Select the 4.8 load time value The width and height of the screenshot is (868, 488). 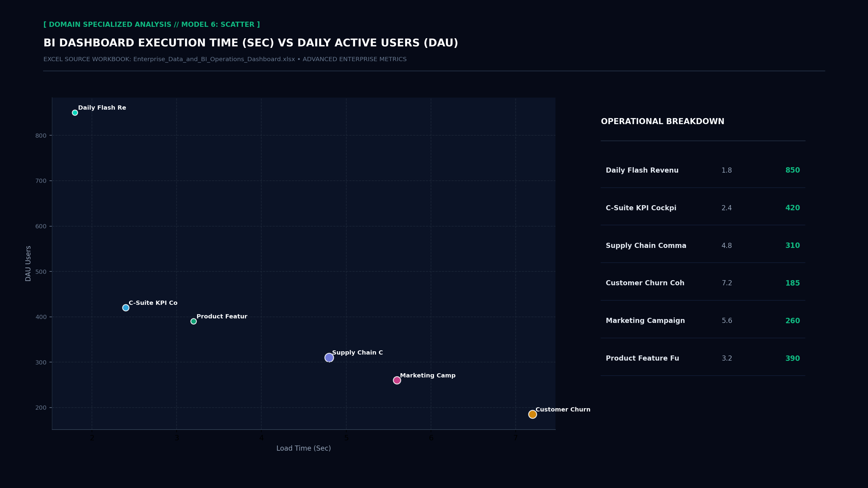(x=726, y=246)
